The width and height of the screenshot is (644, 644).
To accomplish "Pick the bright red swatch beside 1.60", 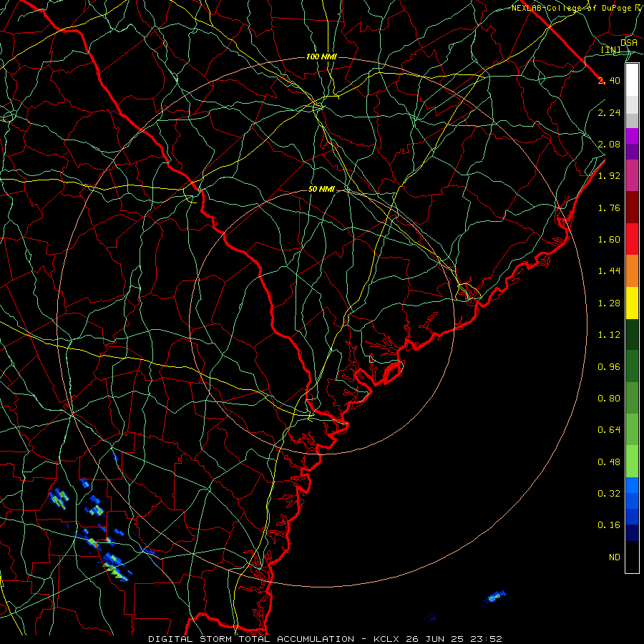I will tap(632, 239).
